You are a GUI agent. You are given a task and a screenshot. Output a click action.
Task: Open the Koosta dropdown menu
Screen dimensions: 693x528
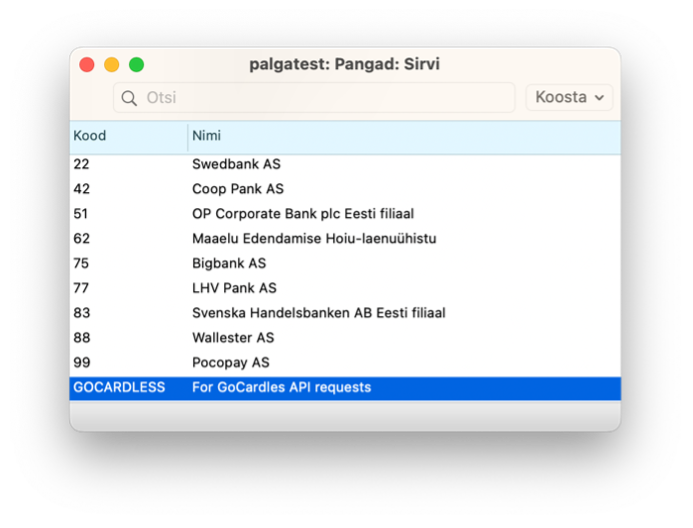click(569, 97)
